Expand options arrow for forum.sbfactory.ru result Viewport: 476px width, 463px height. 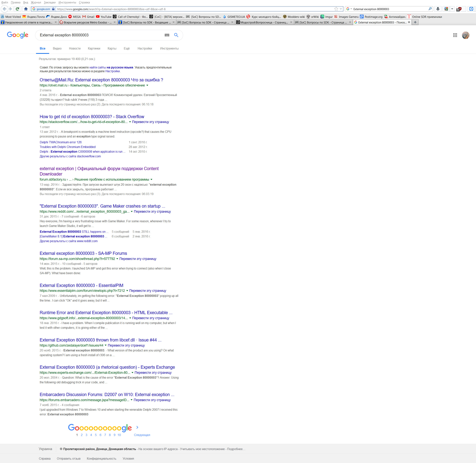pyautogui.click(x=151, y=179)
